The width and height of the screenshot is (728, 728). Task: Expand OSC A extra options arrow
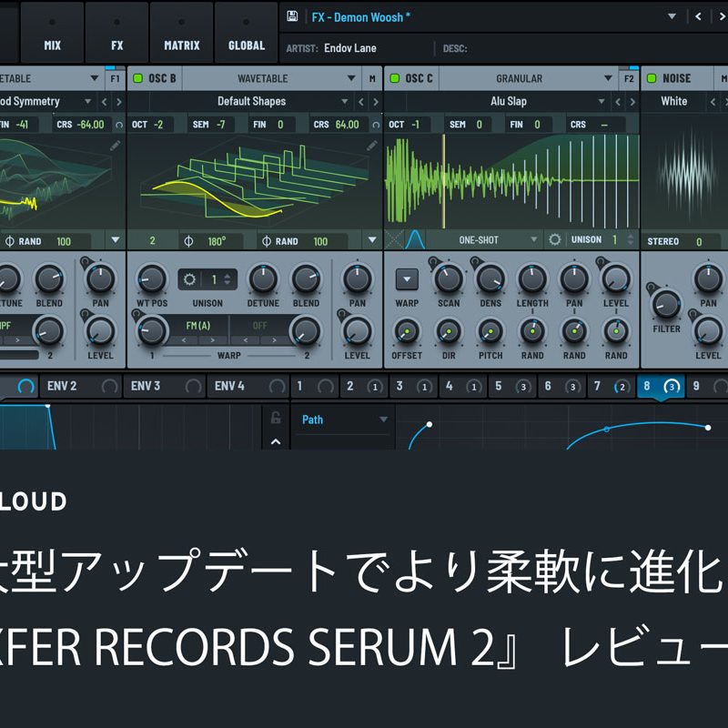[116, 239]
